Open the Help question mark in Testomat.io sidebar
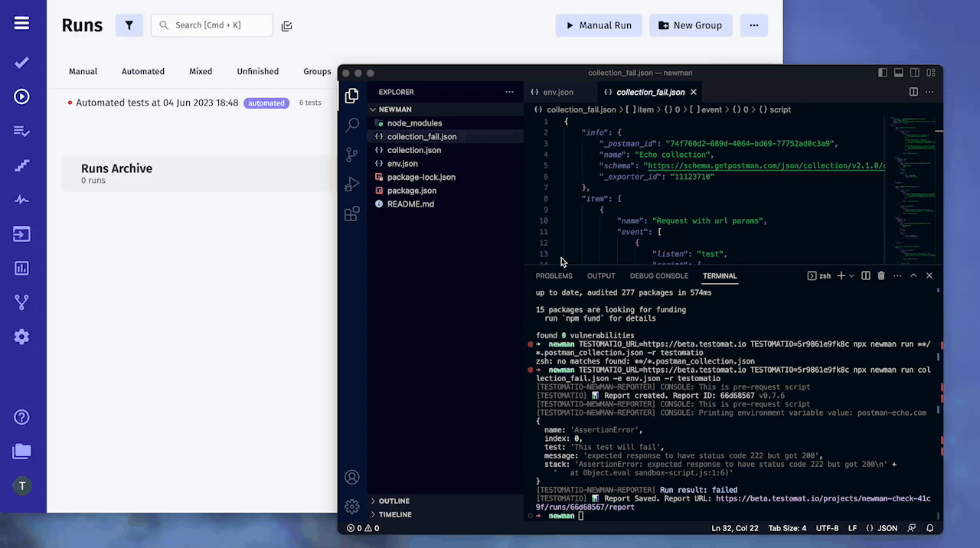980x548 pixels. (x=21, y=417)
